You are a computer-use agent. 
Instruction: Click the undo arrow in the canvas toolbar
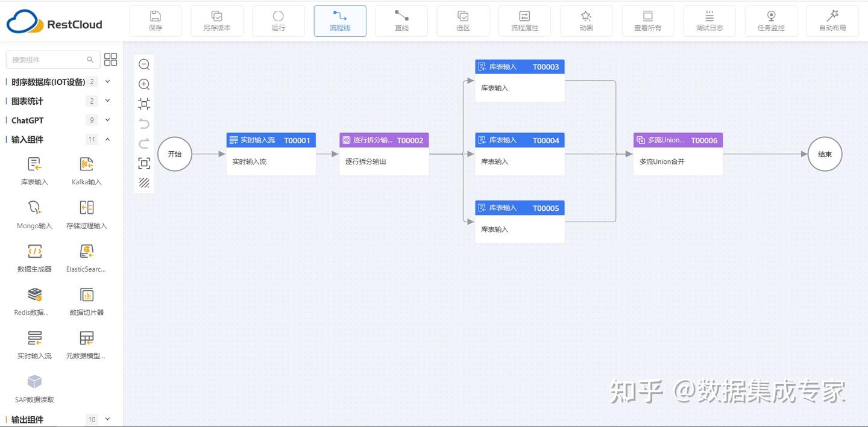[143, 123]
